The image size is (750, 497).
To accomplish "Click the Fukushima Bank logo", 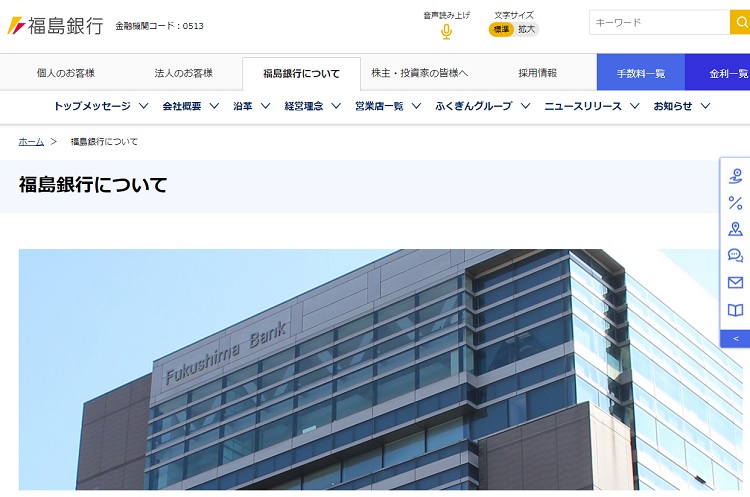I will 55,25.
